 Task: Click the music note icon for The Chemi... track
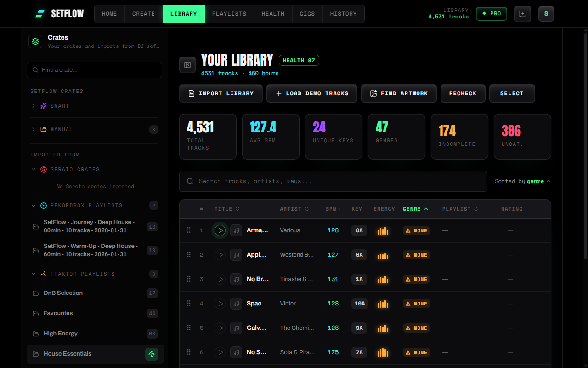click(x=236, y=328)
